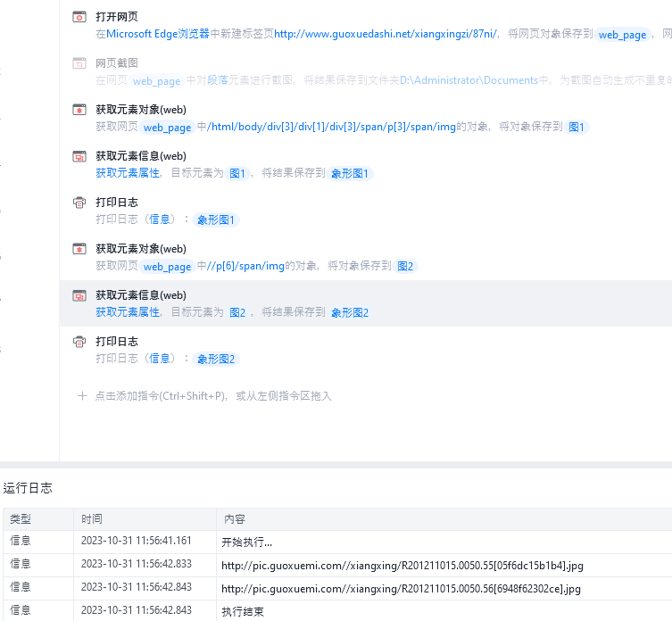Click the /html/body/div[3] XPath in first 获取元素对象
Viewport: 672px width, 621px height.
point(331,127)
